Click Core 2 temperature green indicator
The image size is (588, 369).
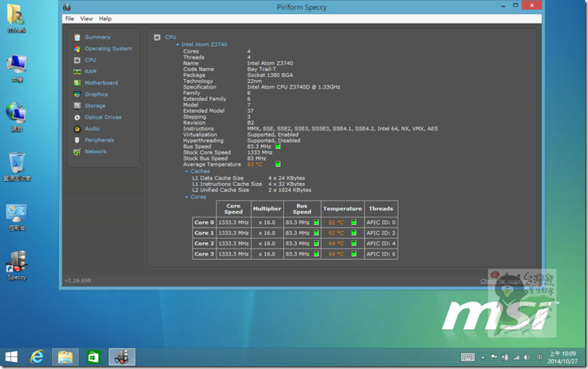354,243
